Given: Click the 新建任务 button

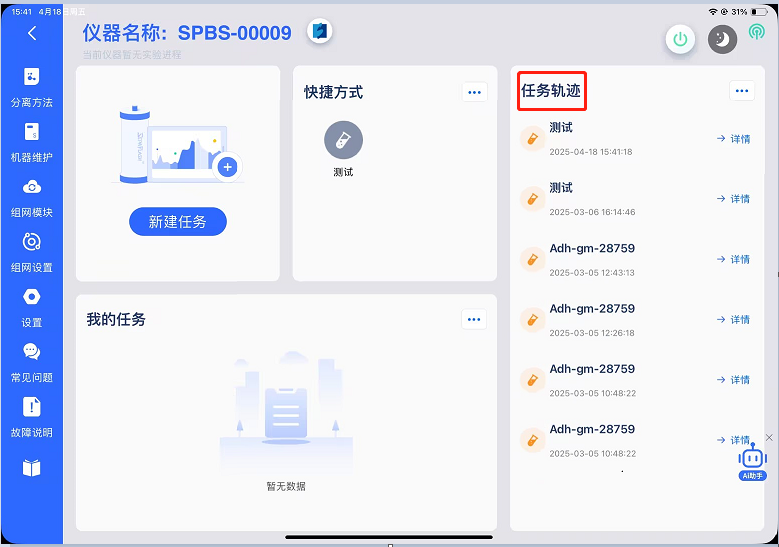Looking at the screenshot, I should coord(178,222).
